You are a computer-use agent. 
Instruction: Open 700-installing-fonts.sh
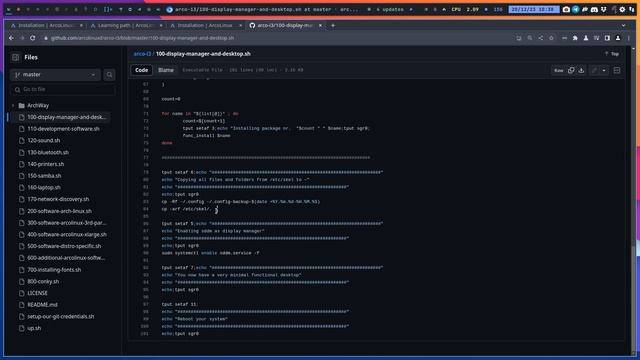tap(54, 270)
